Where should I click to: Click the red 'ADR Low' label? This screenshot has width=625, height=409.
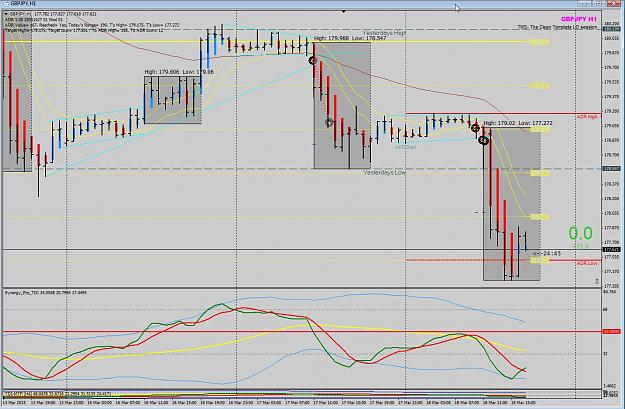pos(587,263)
